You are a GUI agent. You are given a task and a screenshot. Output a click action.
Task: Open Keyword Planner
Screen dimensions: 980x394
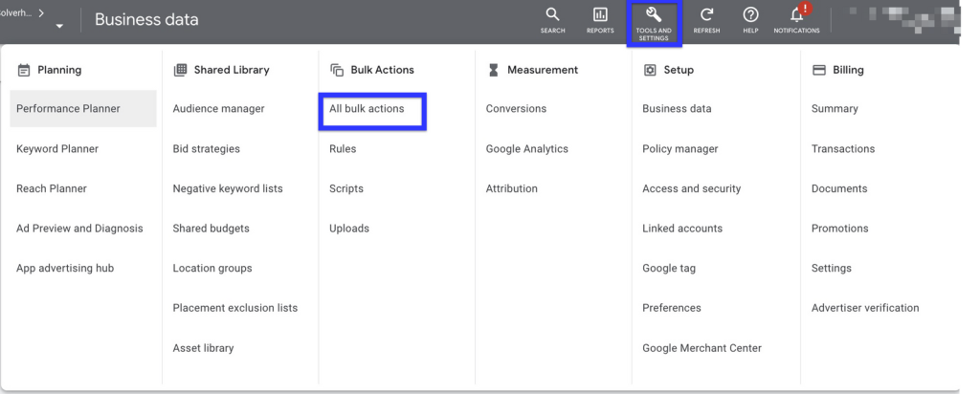57,148
